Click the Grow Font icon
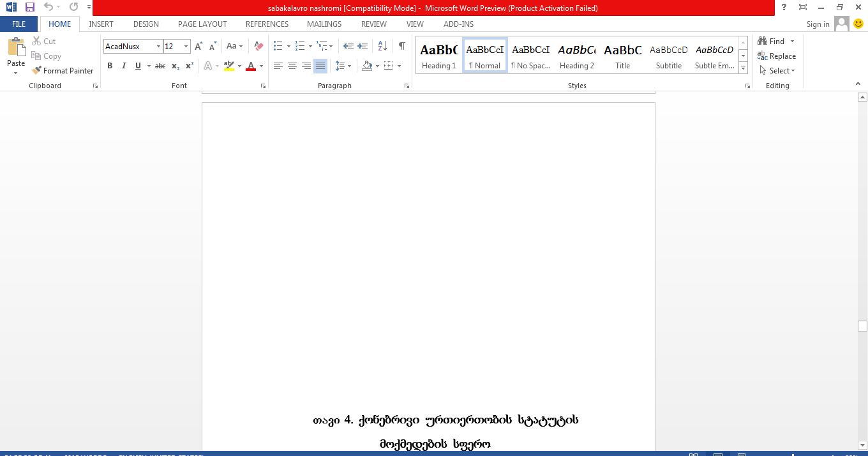The image size is (868, 456). pos(198,46)
